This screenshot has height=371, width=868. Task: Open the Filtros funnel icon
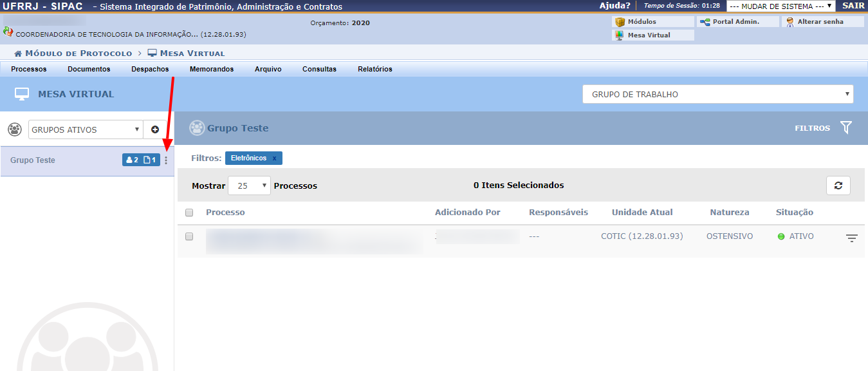click(845, 128)
